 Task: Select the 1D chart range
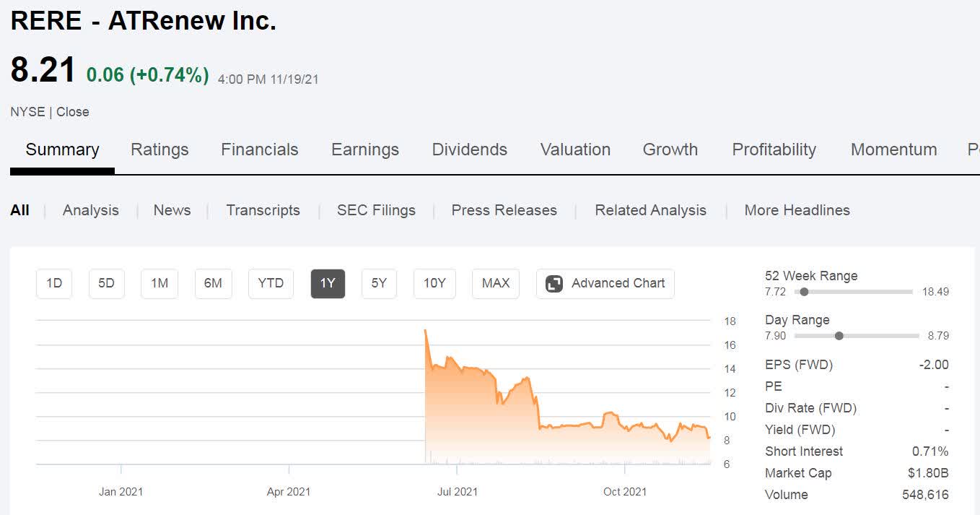click(x=54, y=284)
